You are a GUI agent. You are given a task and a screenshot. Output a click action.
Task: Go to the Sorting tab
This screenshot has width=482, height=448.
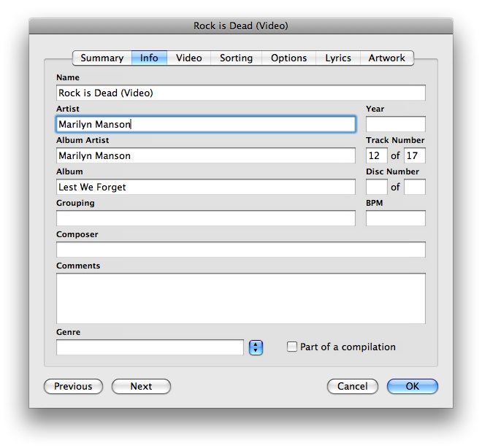236,58
